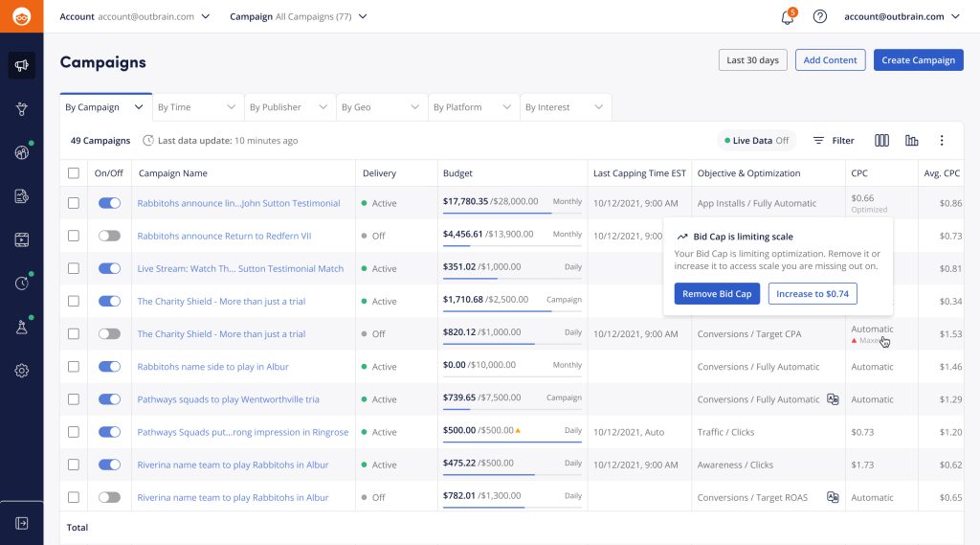This screenshot has width=980, height=545.
Task: Open the settings gear in the sidebar
Action: pyautogui.click(x=21, y=371)
